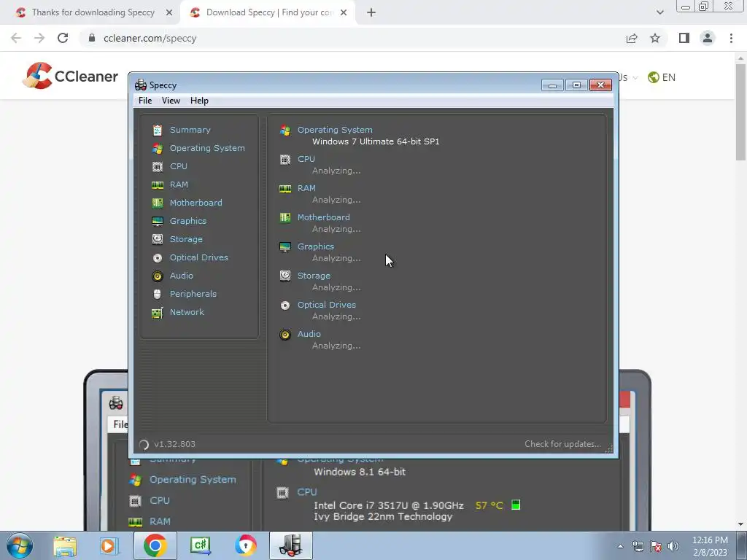The height and width of the screenshot is (560, 747).
Task: Click Optical Drives icon in summary panel
Action: point(285,306)
